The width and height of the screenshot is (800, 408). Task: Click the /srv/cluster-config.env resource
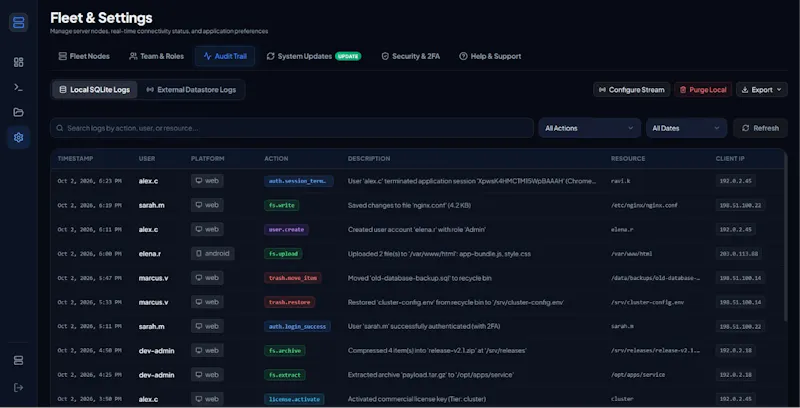647,302
